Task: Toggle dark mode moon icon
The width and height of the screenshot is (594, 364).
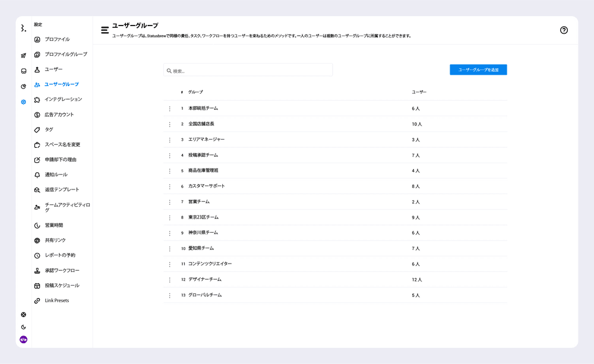Action: (x=23, y=327)
